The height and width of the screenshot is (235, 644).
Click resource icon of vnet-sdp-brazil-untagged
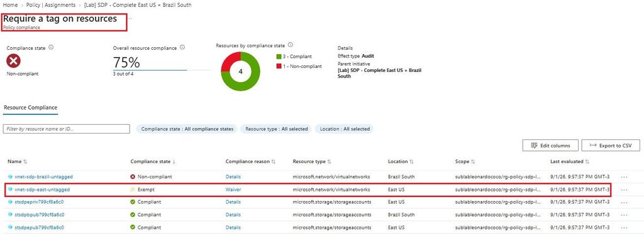click(x=10, y=176)
